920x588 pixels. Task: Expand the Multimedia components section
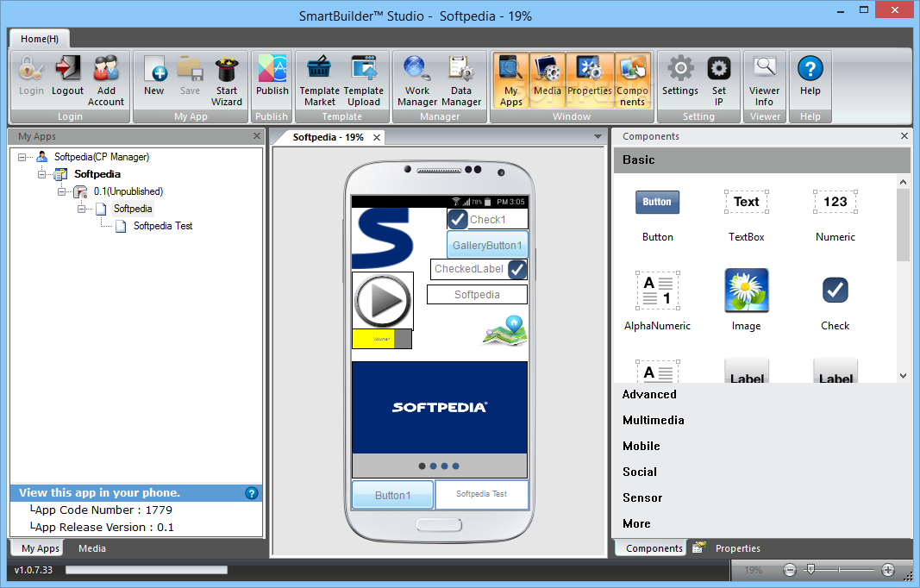coord(653,420)
